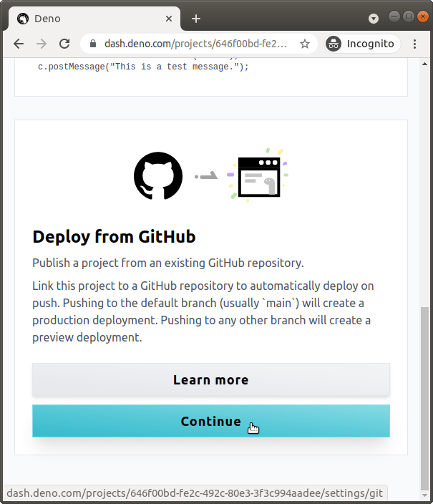Click the Deno browser window illustration
The height and width of the screenshot is (504, 433).
point(259,176)
